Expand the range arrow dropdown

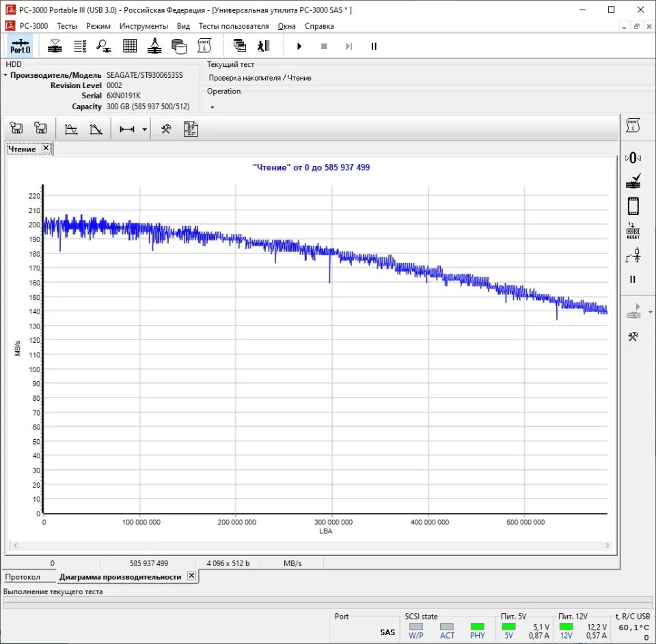(144, 130)
